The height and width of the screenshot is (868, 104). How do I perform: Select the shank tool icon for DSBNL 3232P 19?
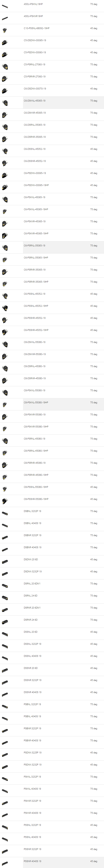click(5, 513)
